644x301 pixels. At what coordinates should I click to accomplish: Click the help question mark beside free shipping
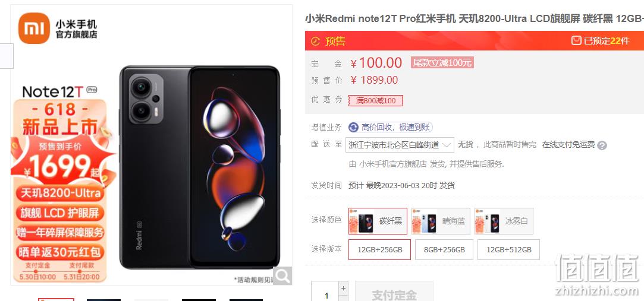click(x=602, y=145)
